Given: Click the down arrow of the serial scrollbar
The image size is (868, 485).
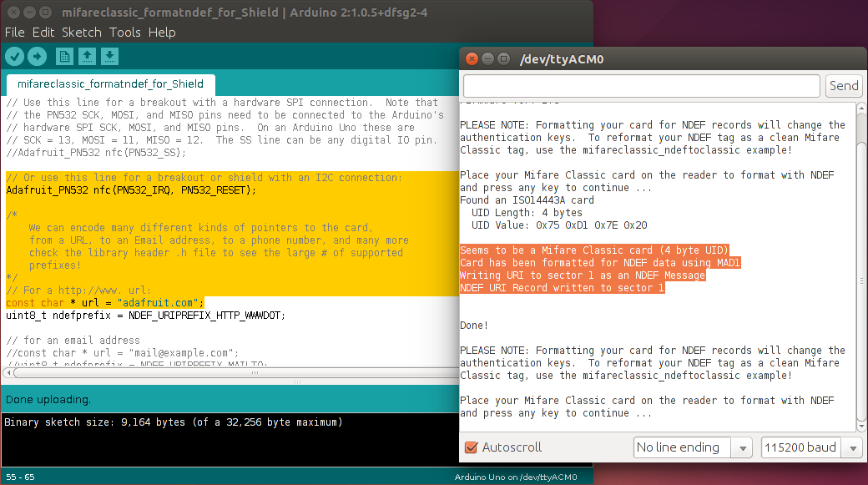Looking at the screenshot, I should pos(861,426).
